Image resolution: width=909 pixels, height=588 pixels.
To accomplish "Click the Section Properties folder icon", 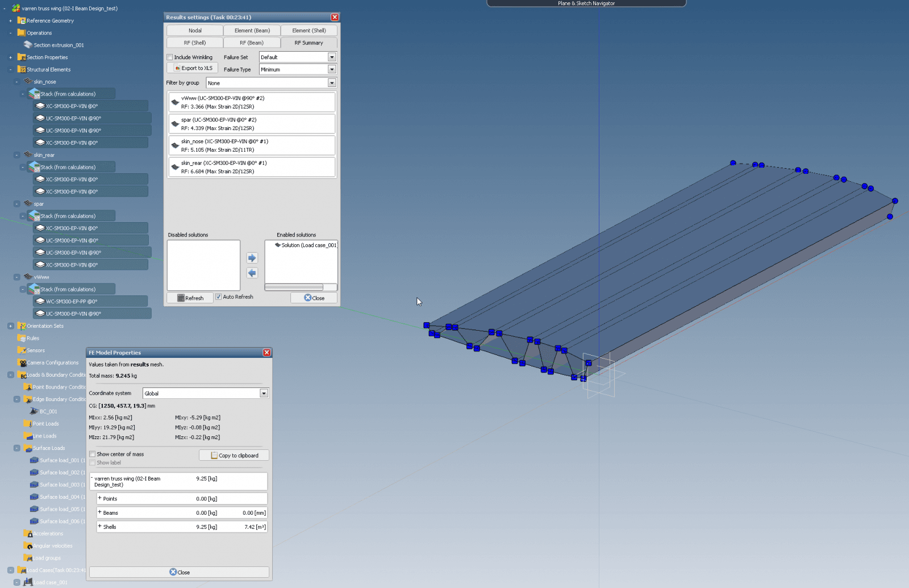I will click(22, 57).
